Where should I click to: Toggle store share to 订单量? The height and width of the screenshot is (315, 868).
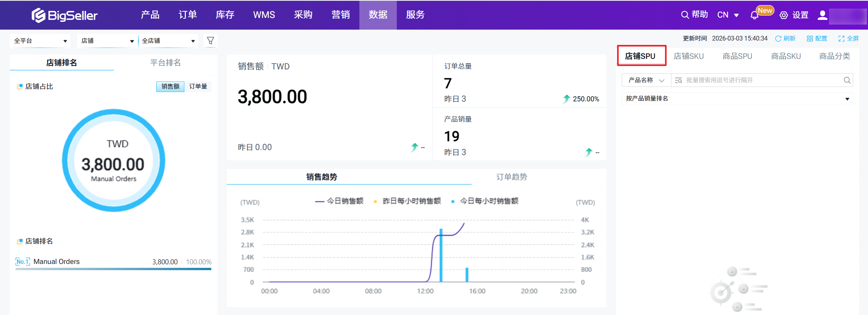point(198,87)
